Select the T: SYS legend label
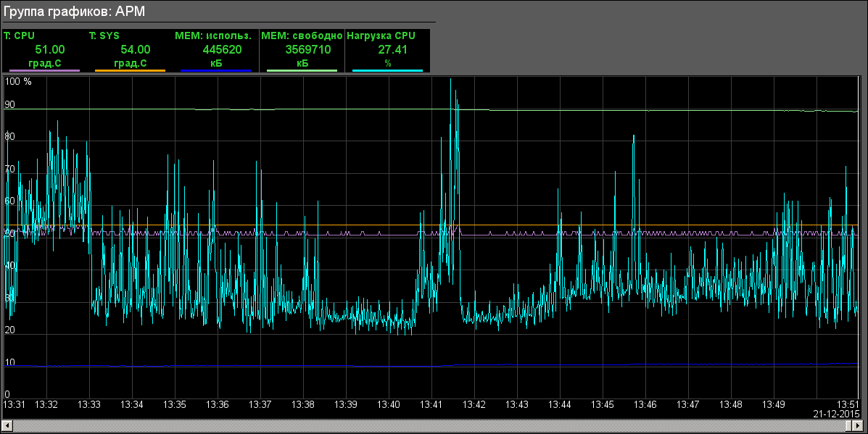This screenshot has width=868, height=434. click(104, 35)
